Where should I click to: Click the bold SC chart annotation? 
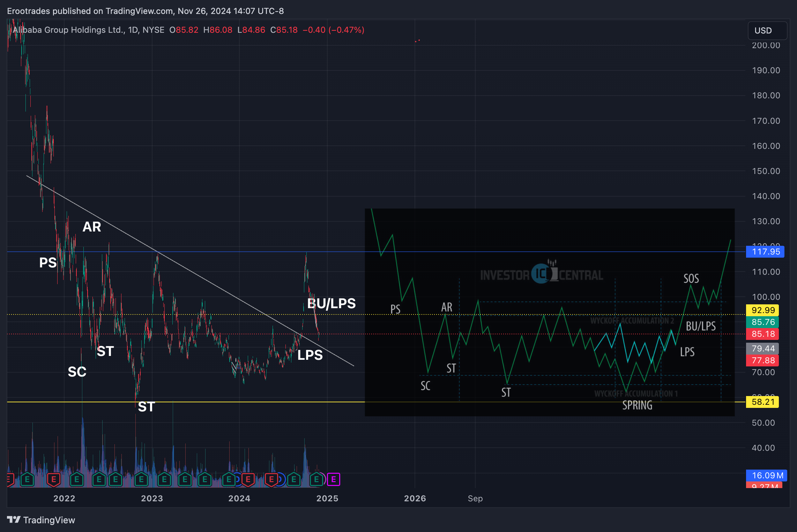click(77, 372)
